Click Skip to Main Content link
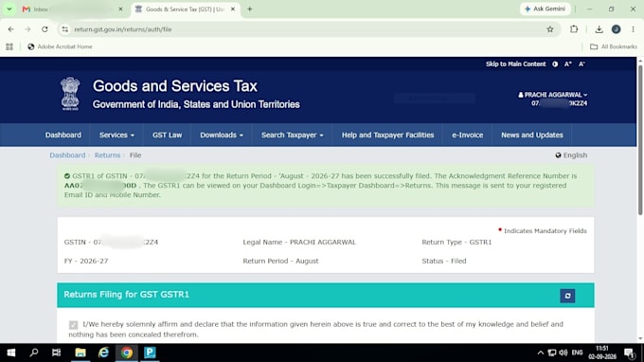Image resolution: width=644 pixels, height=362 pixels. pyautogui.click(x=515, y=64)
